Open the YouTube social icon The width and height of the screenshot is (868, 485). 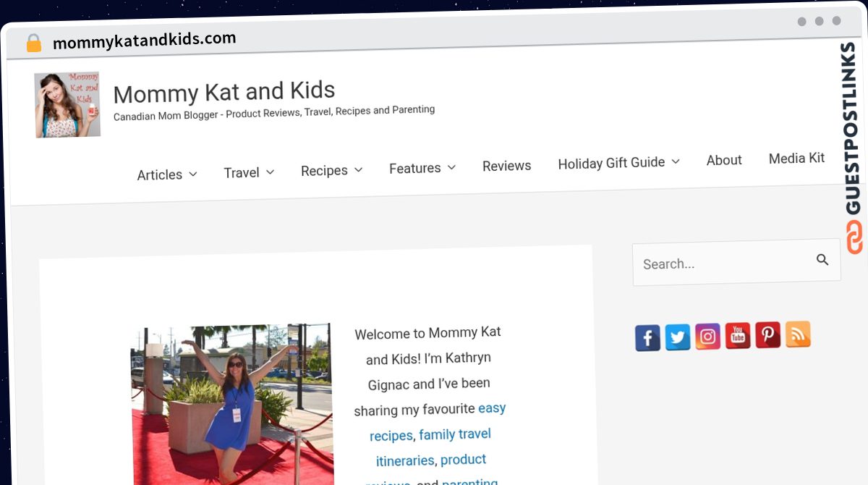738,336
